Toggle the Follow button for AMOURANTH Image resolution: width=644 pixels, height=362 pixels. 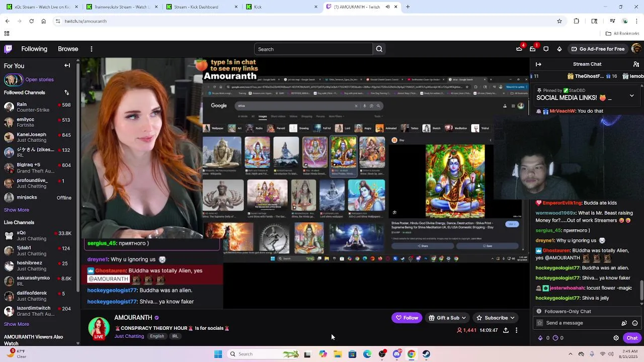(407, 318)
